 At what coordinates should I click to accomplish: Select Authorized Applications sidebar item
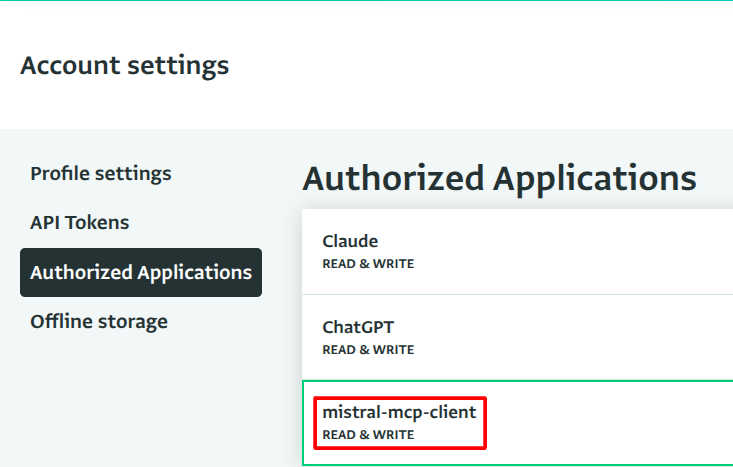[141, 273]
